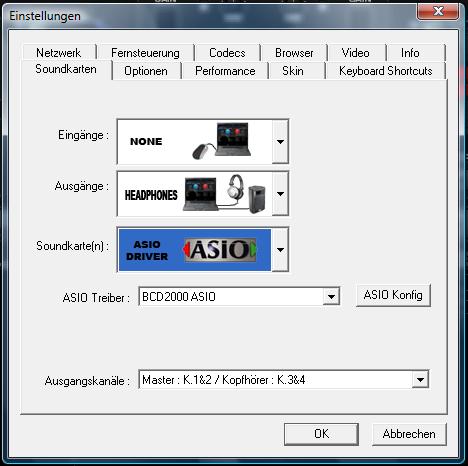The width and height of the screenshot is (468, 466).
Task: Open the Fernsteuerung tab
Action: pyautogui.click(x=145, y=53)
